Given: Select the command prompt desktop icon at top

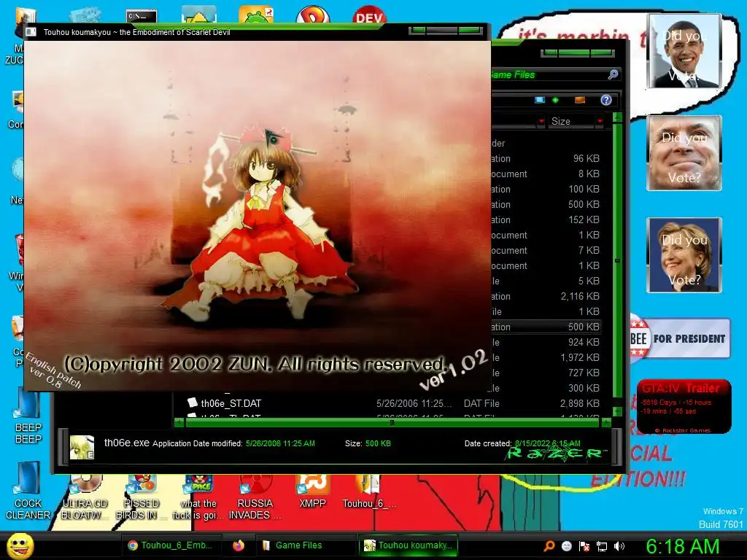Looking at the screenshot, I should coord(142,16).
